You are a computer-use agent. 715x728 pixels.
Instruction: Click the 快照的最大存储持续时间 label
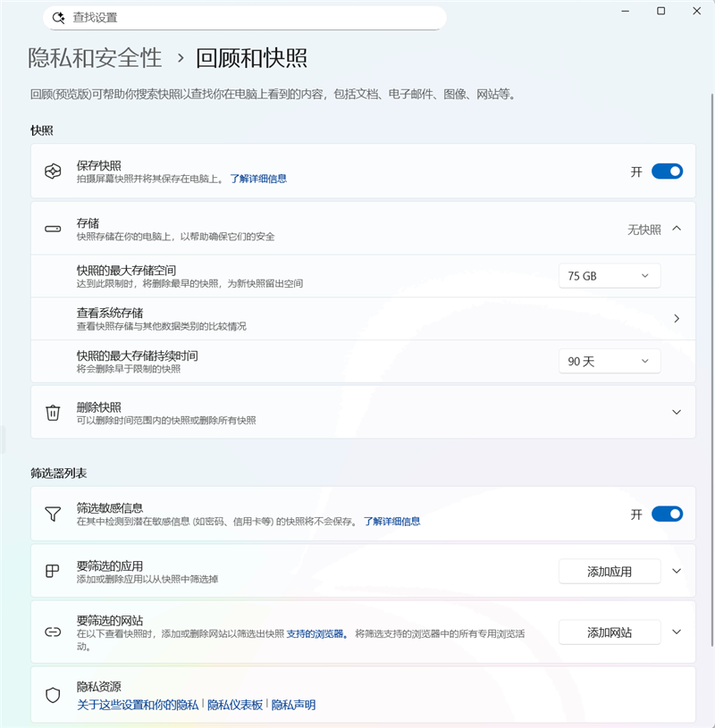pyautogui.click(x=138, y=356)
